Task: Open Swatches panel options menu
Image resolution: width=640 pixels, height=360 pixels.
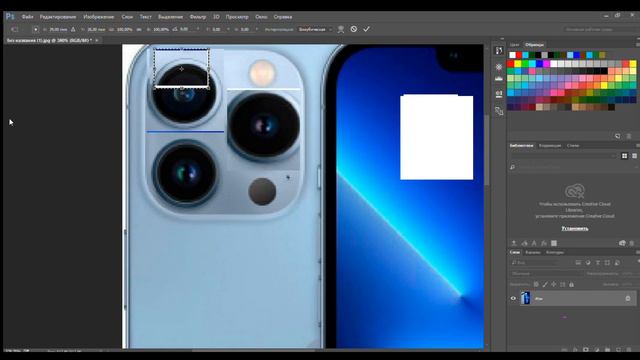Action: [x=638, y=44]
